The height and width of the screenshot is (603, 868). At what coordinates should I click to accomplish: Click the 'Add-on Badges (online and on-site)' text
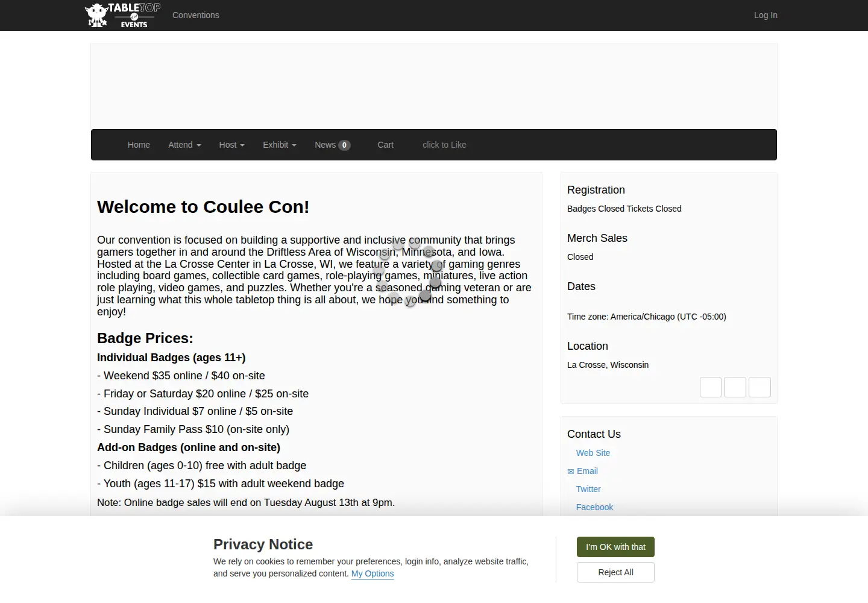coord(189,447)
